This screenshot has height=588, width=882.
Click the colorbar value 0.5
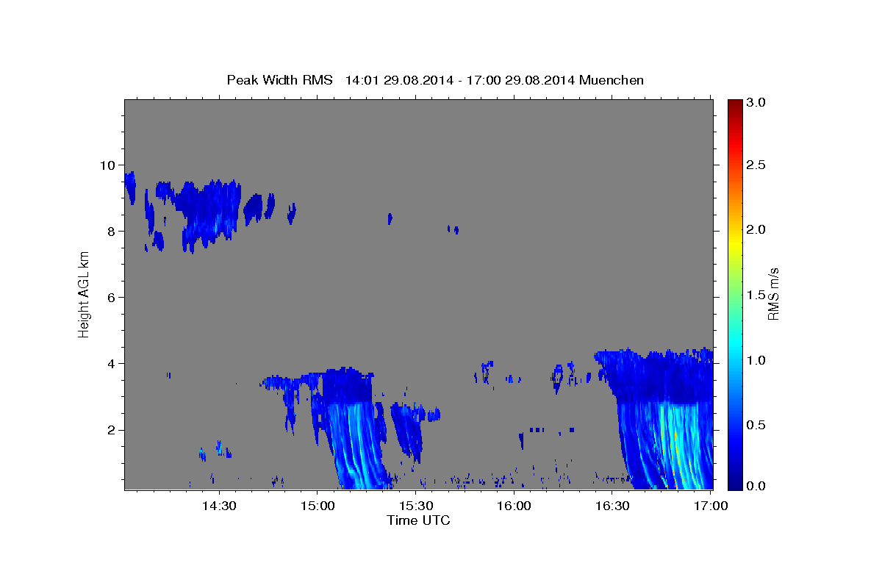point(756,425)
